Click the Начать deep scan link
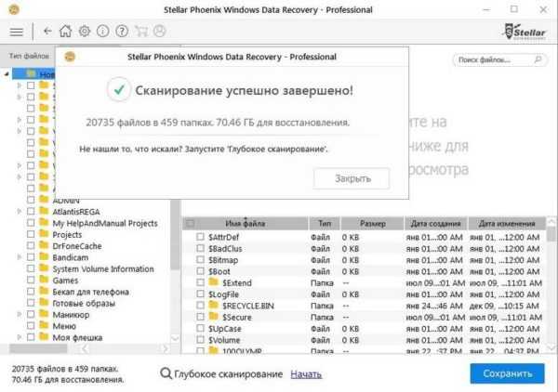The image size is (558, 392). click(x=306, y=373)
